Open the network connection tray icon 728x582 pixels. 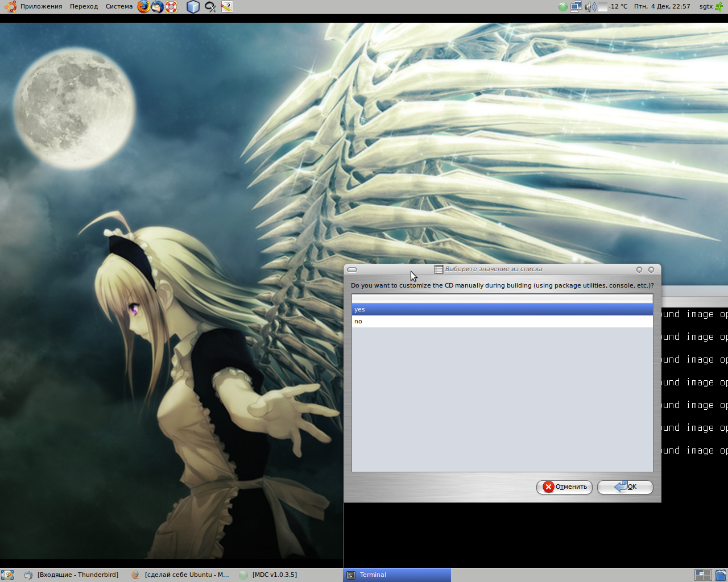click(576, 7)
